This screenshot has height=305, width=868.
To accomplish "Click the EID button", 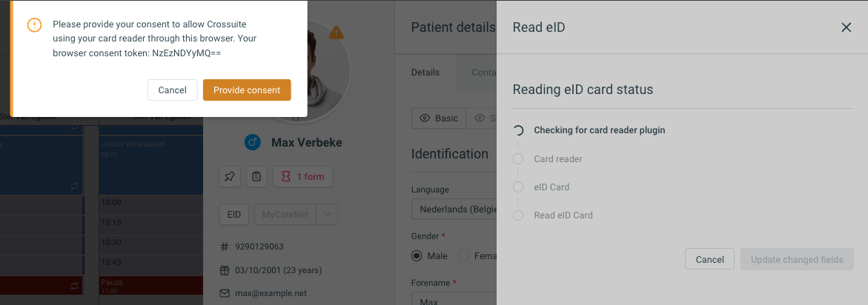I will [x=234, y=215].
